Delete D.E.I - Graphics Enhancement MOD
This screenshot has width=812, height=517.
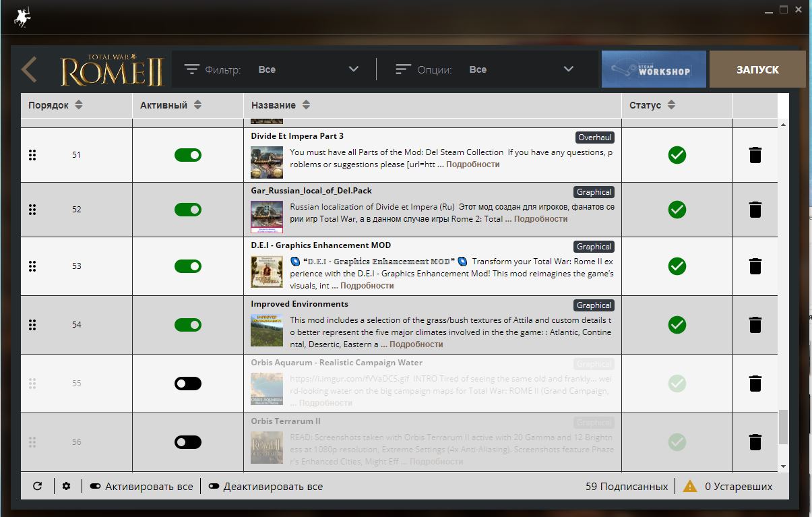click(x=755, y=266)
